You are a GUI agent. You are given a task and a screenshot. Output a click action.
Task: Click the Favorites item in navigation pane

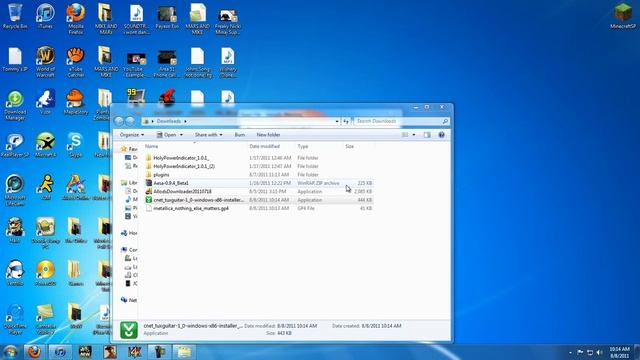click(x=129, y=149)
